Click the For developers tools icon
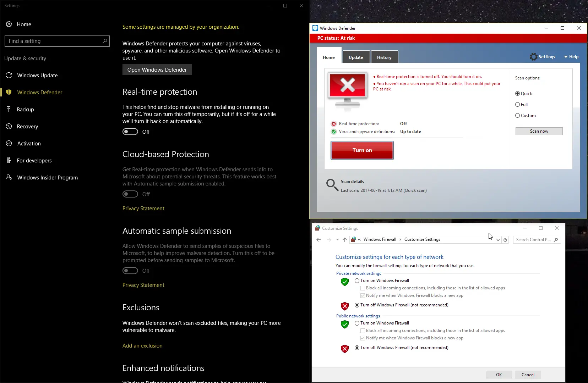Viewport: 588px width, 383px height. click(9, 160)
